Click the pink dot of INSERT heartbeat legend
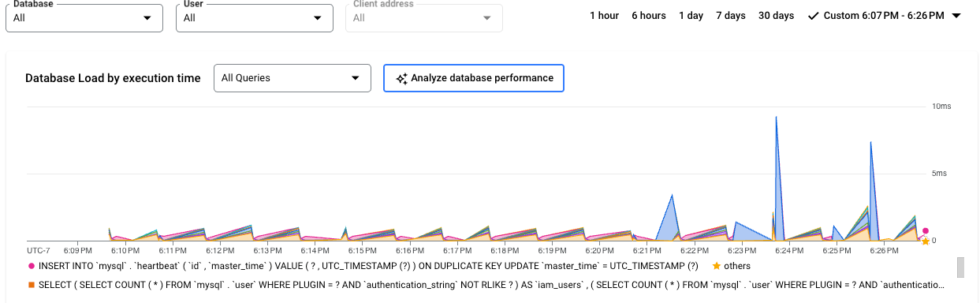The image size is (980, 303). tap(32, 266)
